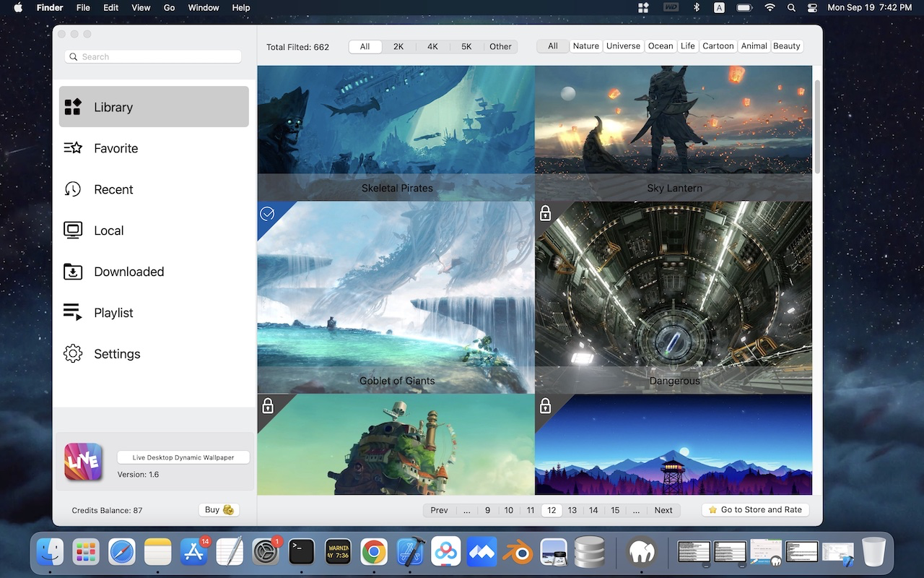Click the Search input field

pos(153,57)
